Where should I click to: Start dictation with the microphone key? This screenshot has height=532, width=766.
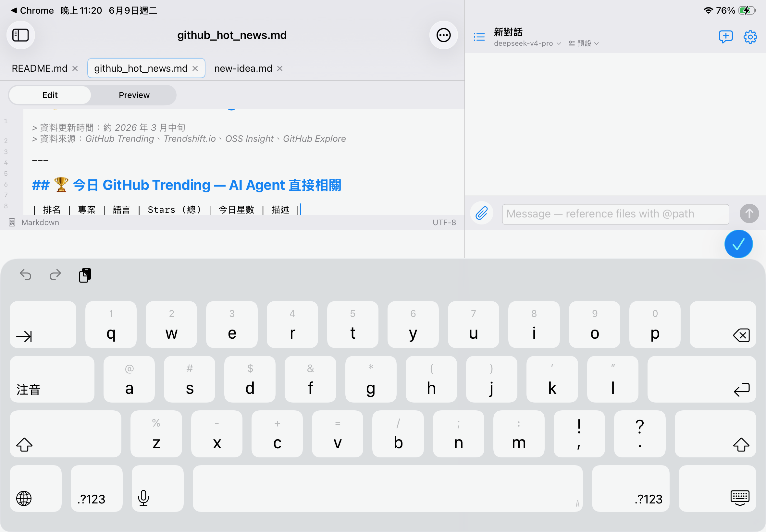157,488
